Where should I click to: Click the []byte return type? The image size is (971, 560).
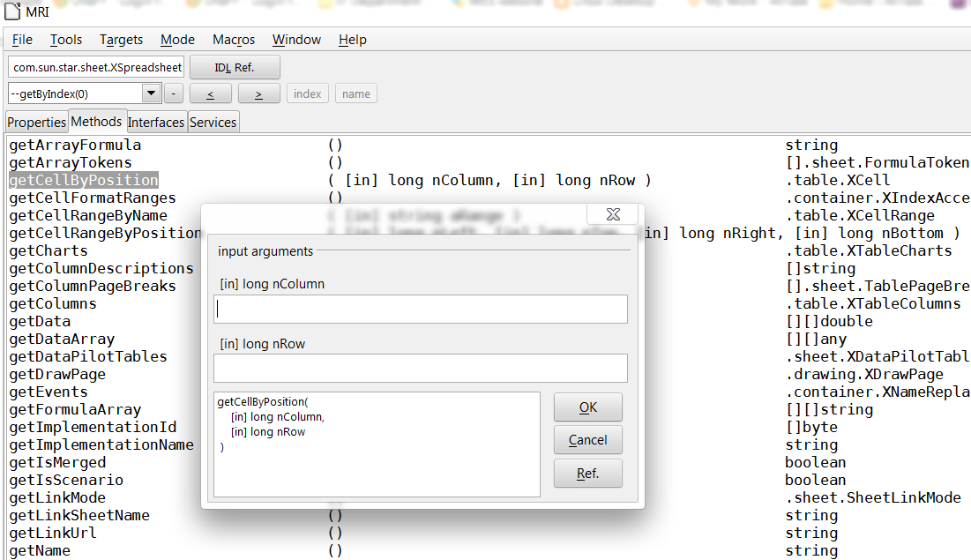pos(811,428)
